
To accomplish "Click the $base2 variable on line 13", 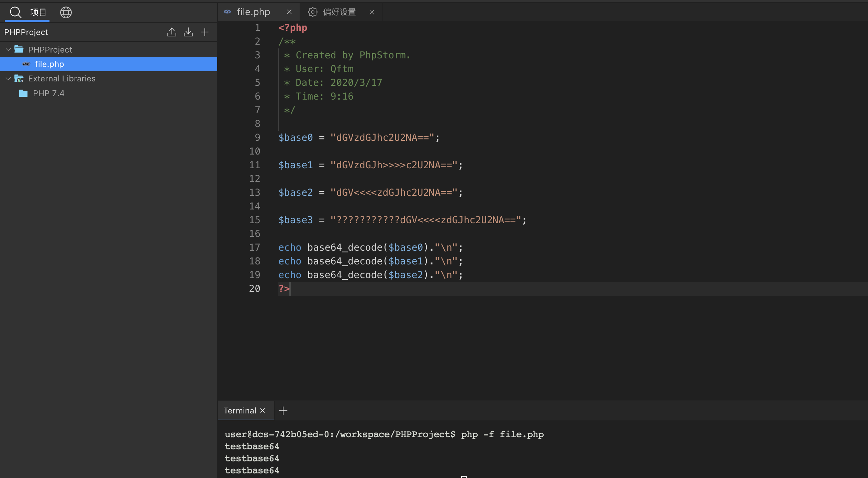I will click(296, 192).
